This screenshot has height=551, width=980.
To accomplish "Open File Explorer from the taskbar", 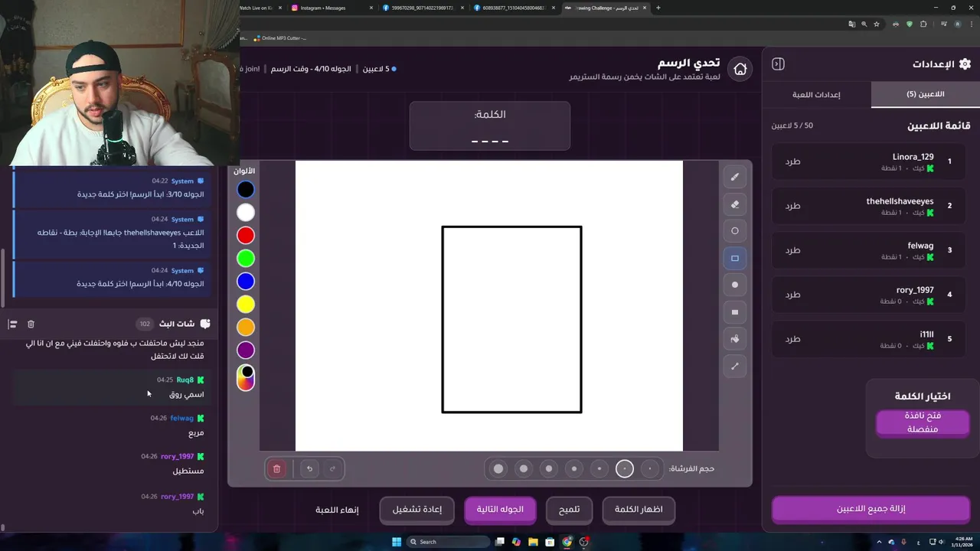I will (x=533, y=542).
